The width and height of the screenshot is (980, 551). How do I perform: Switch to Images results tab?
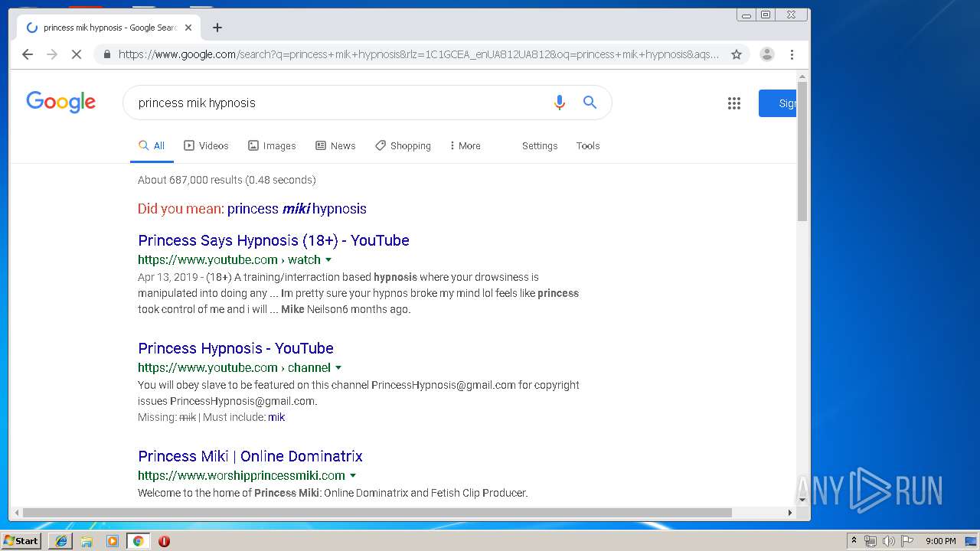272,145
